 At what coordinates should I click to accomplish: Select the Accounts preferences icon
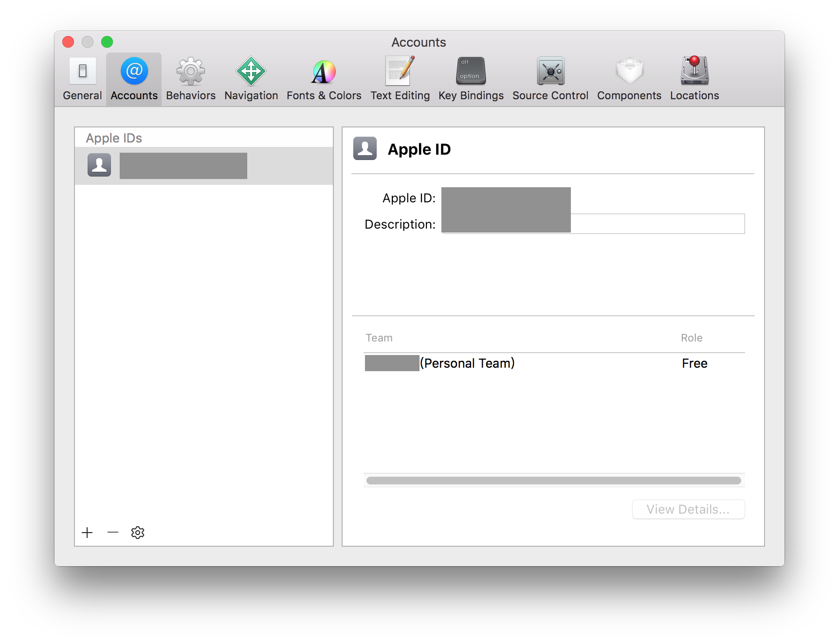133,78
